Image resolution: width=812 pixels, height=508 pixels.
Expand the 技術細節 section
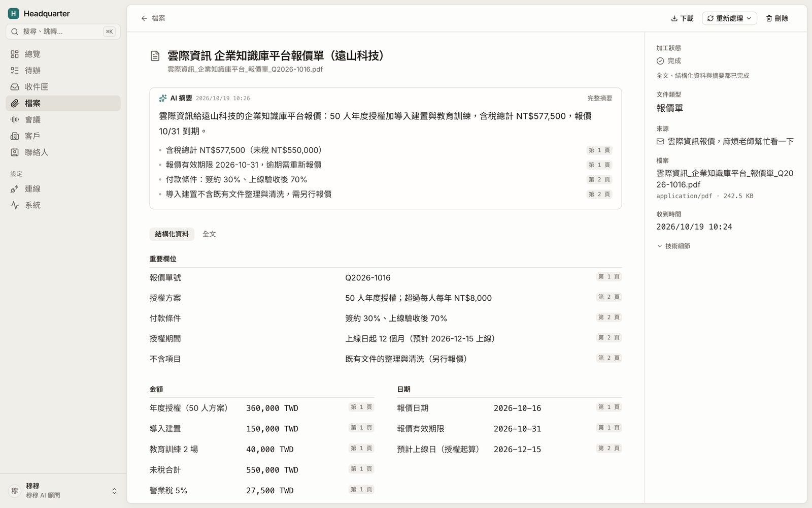click(x=673, y=246)
